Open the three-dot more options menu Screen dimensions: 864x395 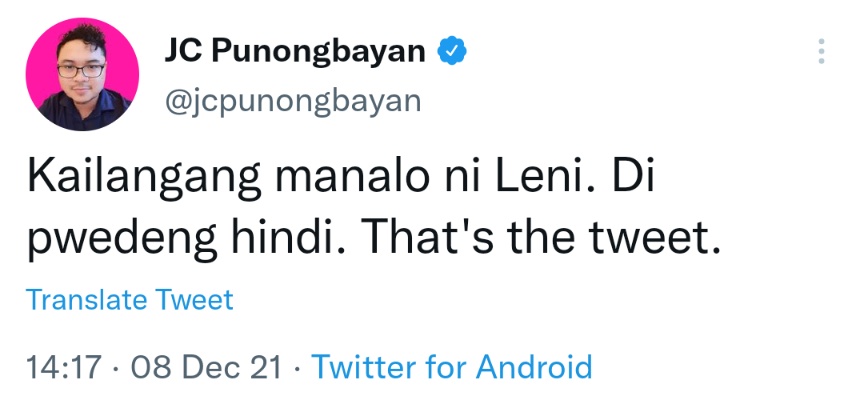click(821, 51)
